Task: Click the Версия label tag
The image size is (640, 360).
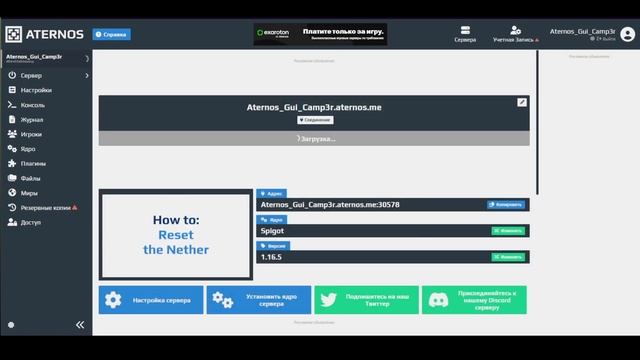Action: (273, 246)
